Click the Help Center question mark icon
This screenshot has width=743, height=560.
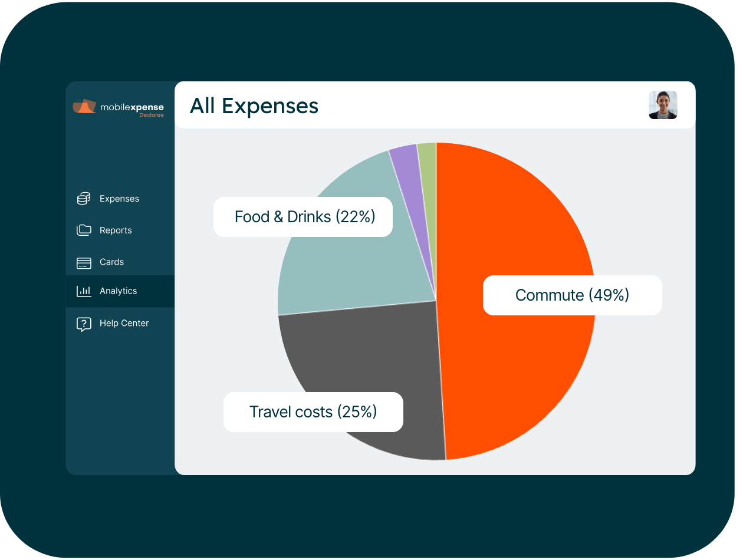coord(83,323)
